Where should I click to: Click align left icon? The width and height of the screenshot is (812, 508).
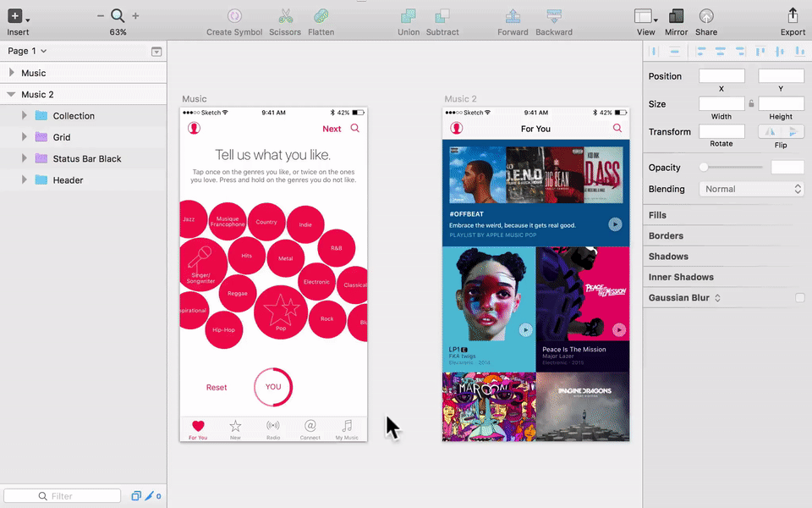[x=701, y=52]
